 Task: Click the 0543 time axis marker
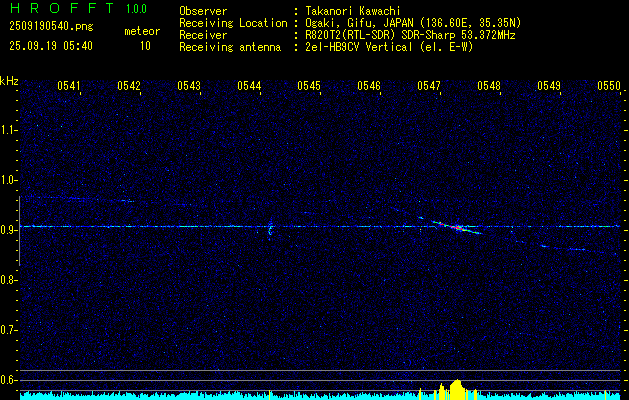point(189,85)
